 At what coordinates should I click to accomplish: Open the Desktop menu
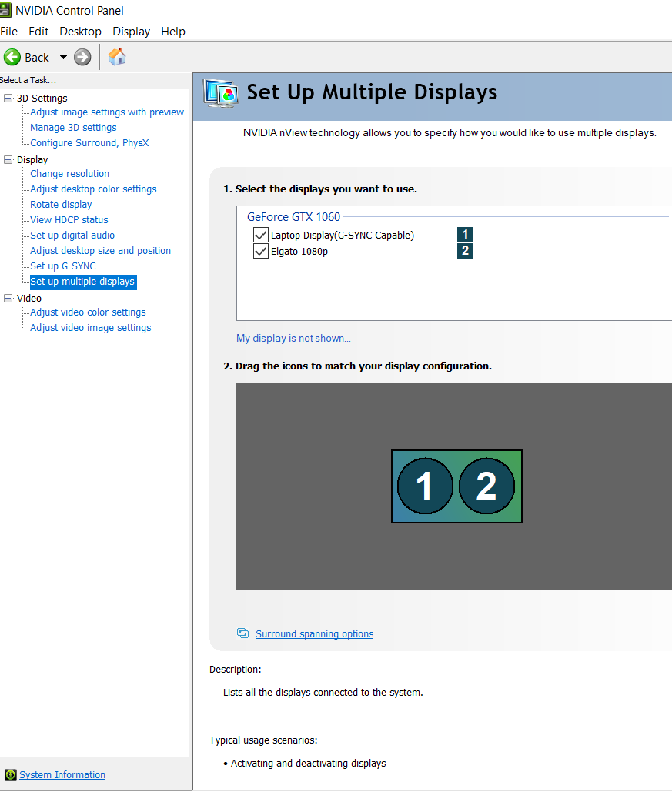tap(80, 32)
